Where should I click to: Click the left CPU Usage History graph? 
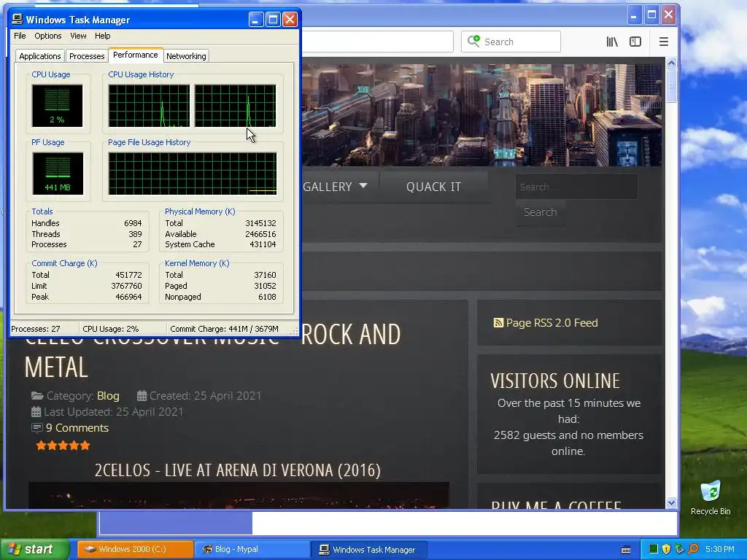(149, 106)
